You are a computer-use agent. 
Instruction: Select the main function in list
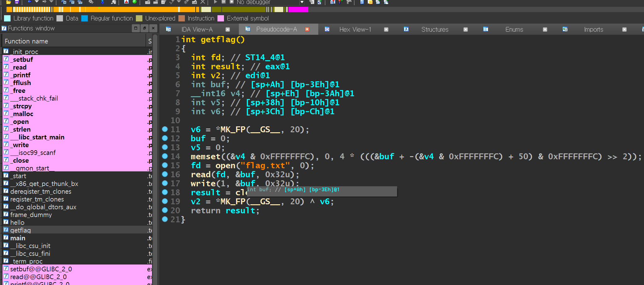point(18,238)
